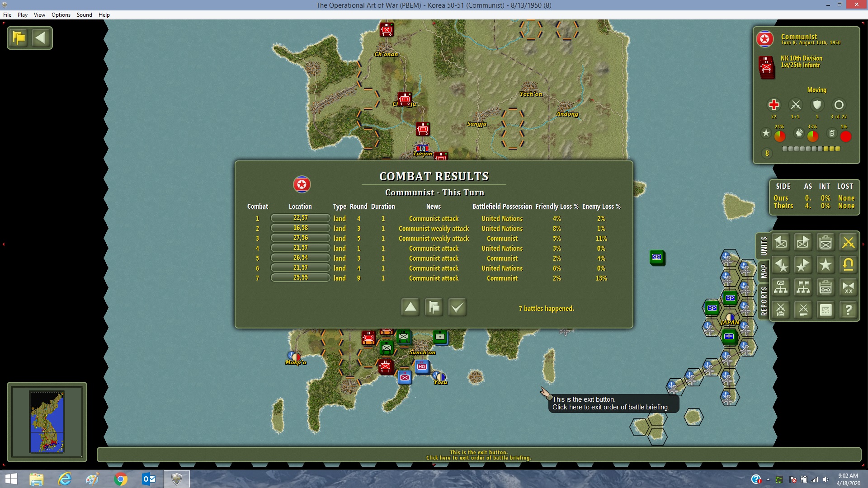
Task: Click the Communist flag emblem in info panel
Action: 765,39
